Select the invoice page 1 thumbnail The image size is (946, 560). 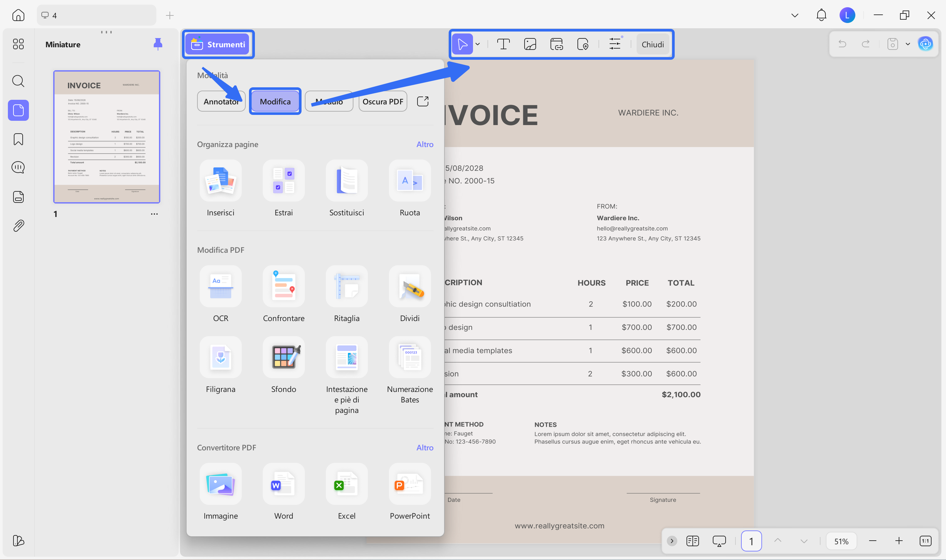(x=106, y=137)
